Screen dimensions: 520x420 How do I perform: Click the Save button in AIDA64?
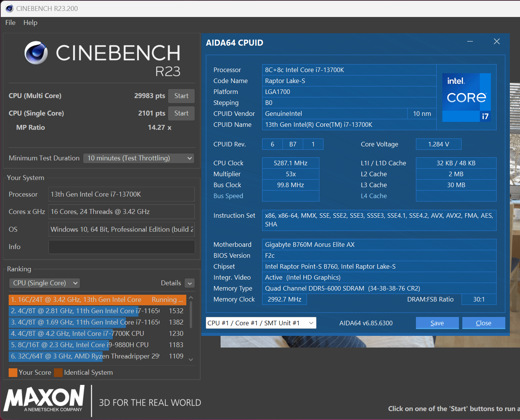tap(437, 323)
